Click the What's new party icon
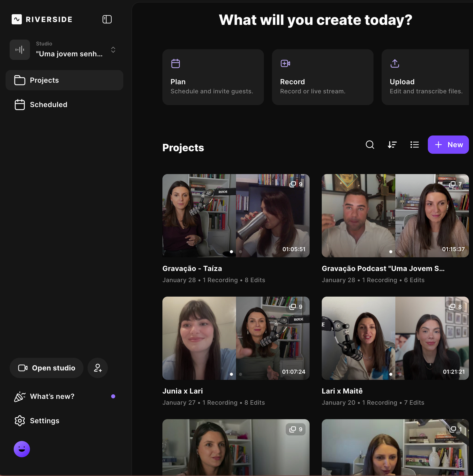Image resolution: width=473 pixels, height=476 pixels. point(20,397)
